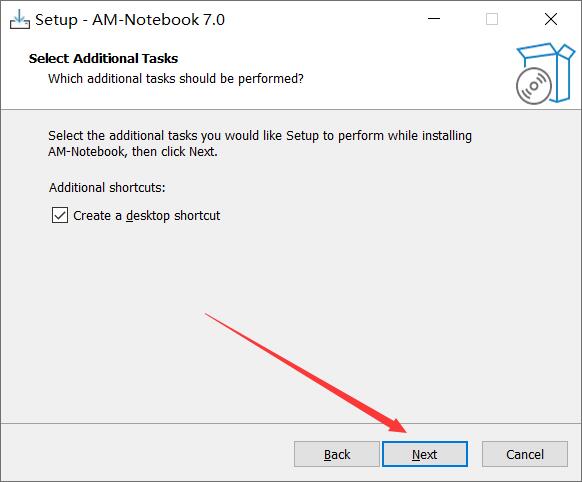582x482 pixels.
Task: Click the "Setup - AM-Notebook 7.0" title text
Action: point(130,20)
